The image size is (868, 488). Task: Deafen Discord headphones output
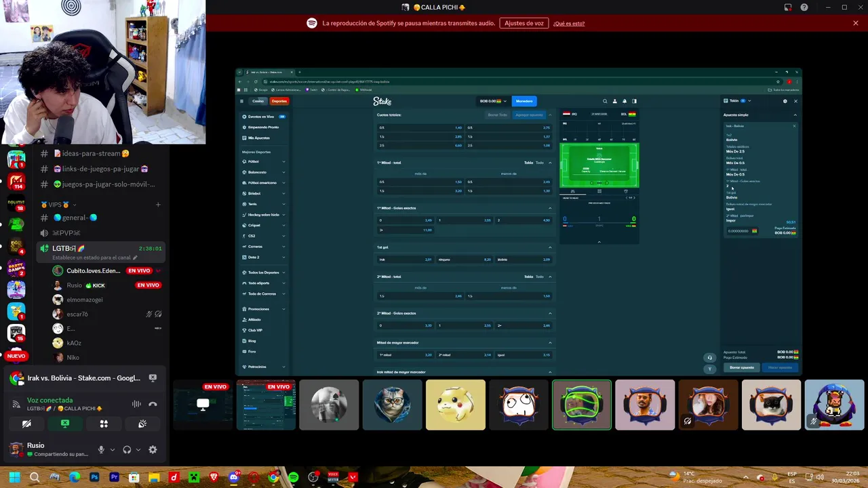point(127,449)
